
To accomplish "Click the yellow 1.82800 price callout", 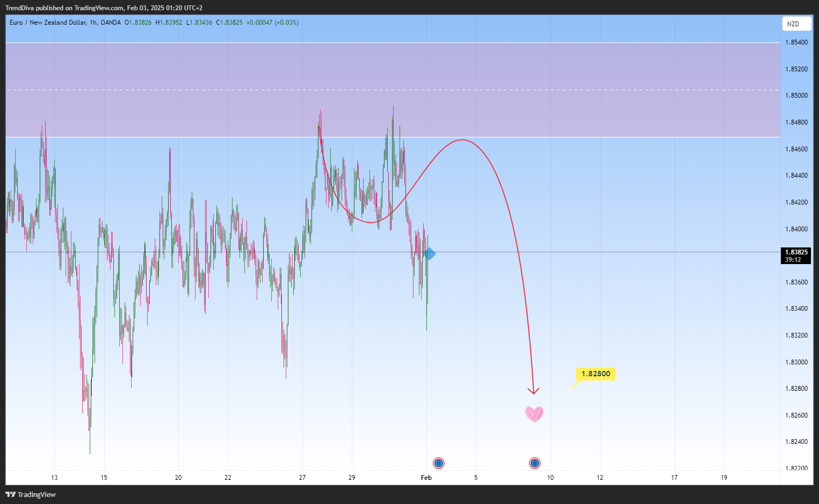I will point(596,374).
